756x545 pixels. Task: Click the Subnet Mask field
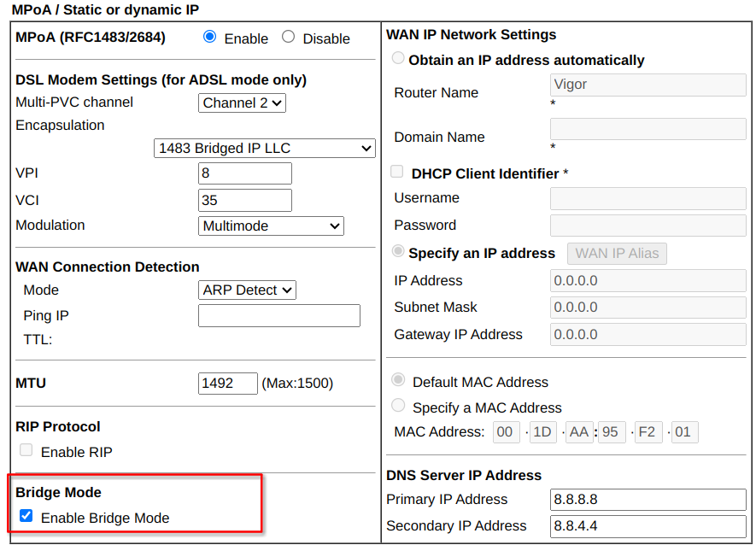(648, 308)
